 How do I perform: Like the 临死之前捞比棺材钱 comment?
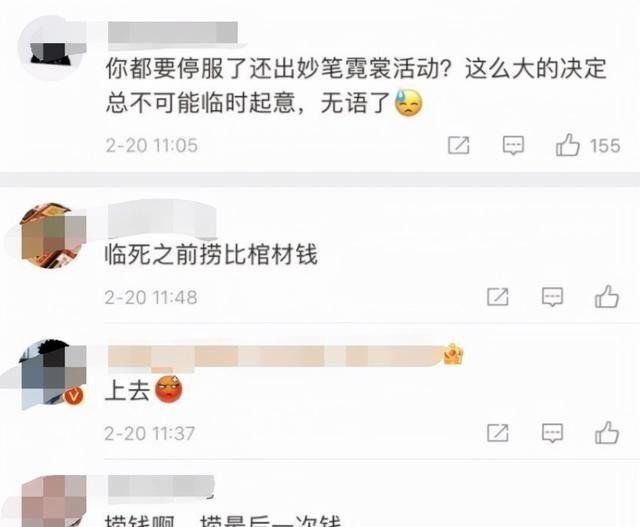607,296
